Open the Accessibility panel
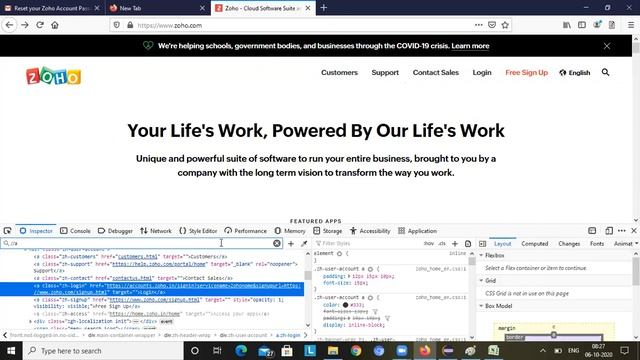The image size is (640, 360). [x=370, y=231]
